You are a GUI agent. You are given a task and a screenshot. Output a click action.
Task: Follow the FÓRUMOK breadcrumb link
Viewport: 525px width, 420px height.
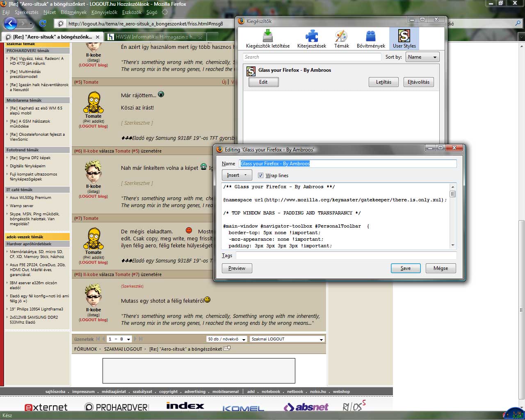click(86, 349)
